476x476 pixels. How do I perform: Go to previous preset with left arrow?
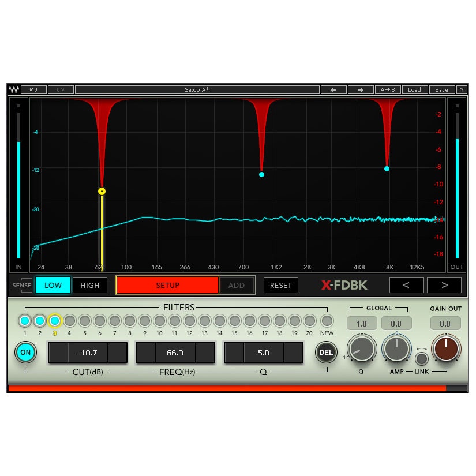point(333,89)
